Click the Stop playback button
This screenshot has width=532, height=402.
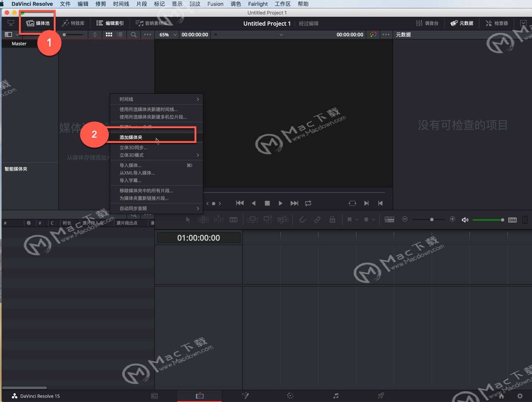coord(267,203)
